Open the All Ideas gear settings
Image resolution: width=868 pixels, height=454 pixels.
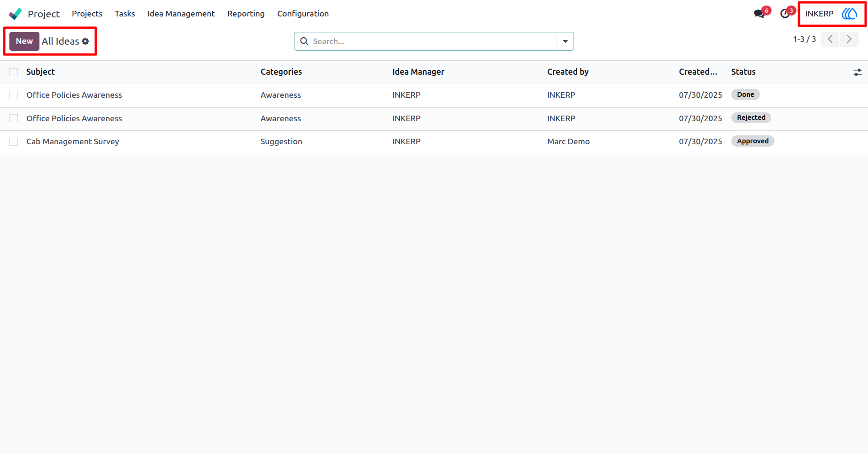pyautogui.click(x=85, y=41)
